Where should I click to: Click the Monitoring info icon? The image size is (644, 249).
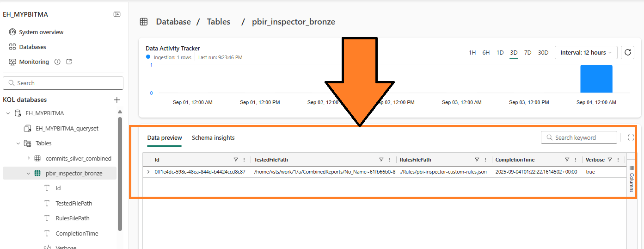[57, 62]
